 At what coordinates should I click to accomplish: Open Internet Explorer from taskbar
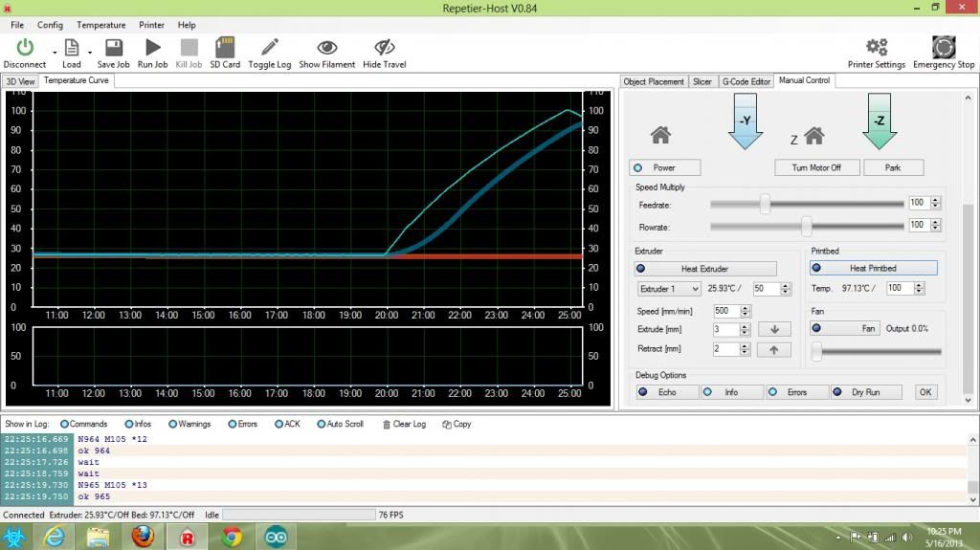pyautogui.click(x=54, y=537)
